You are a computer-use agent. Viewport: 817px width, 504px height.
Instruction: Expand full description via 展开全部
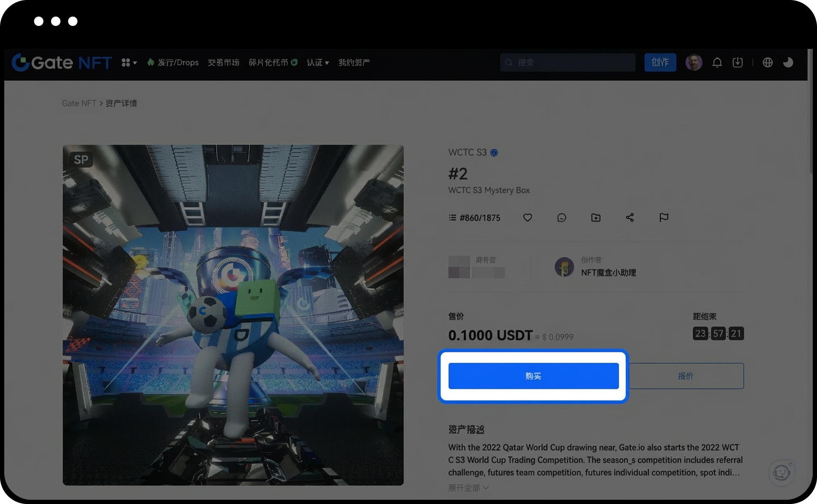pyautogui.click(x=468, y=488)
